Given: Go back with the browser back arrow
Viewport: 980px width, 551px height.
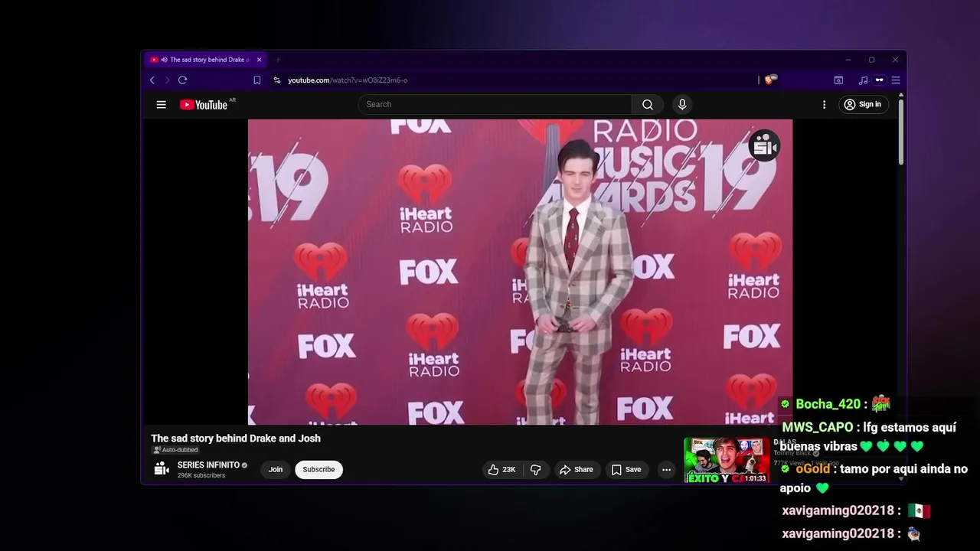Looking at the screenshot, I should click(x=152, y=80).
